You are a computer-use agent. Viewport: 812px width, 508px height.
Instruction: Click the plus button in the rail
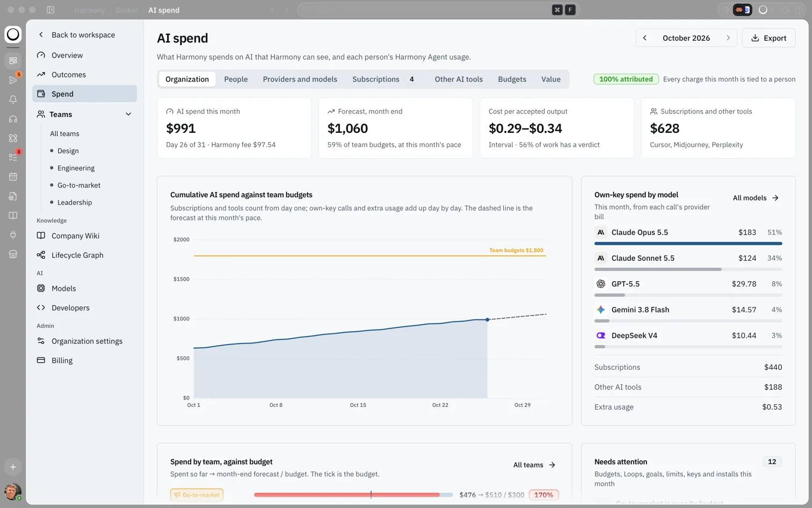coord(13,467)
